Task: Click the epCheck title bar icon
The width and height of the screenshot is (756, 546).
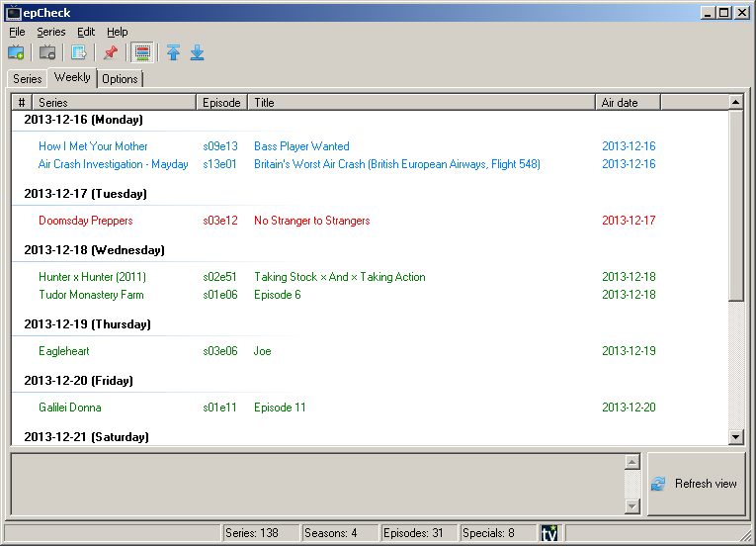Action: pos(14,13)
